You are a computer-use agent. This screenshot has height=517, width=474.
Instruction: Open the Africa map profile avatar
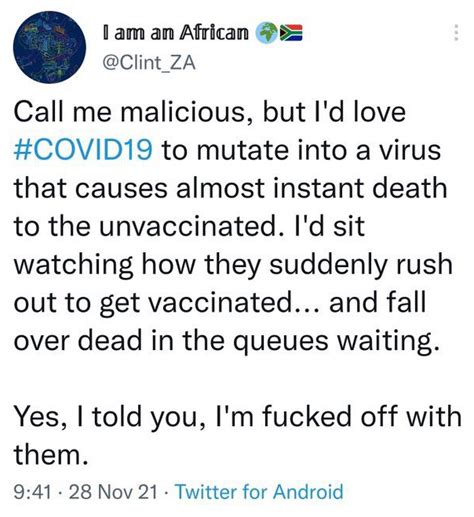(x=49, y=47)
